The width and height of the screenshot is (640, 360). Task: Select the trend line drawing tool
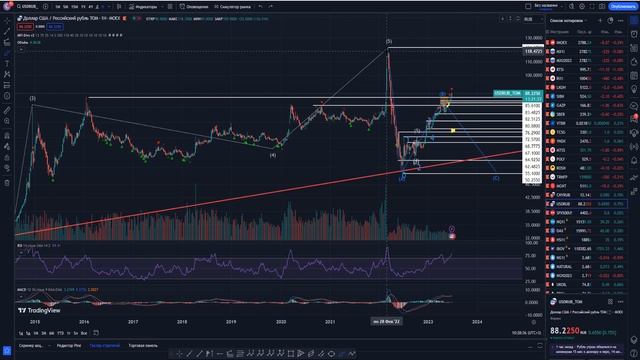click(x=7, y=31)
